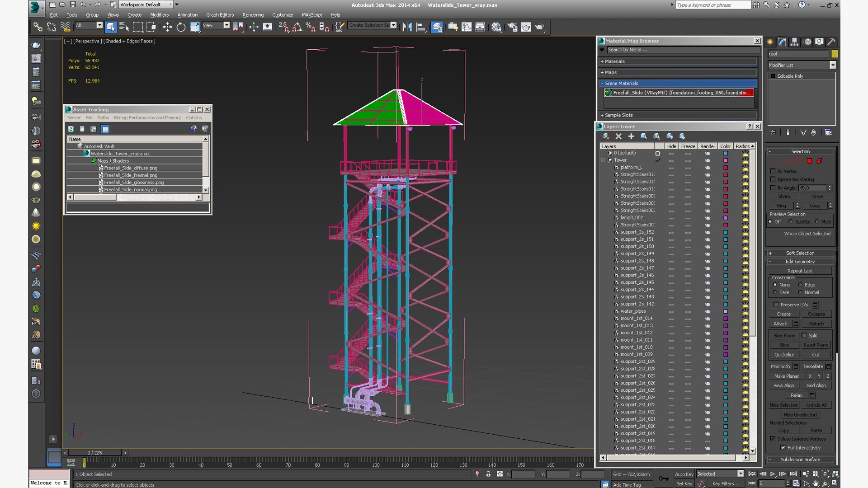Click Auto Key button

[x=684, y=474]
